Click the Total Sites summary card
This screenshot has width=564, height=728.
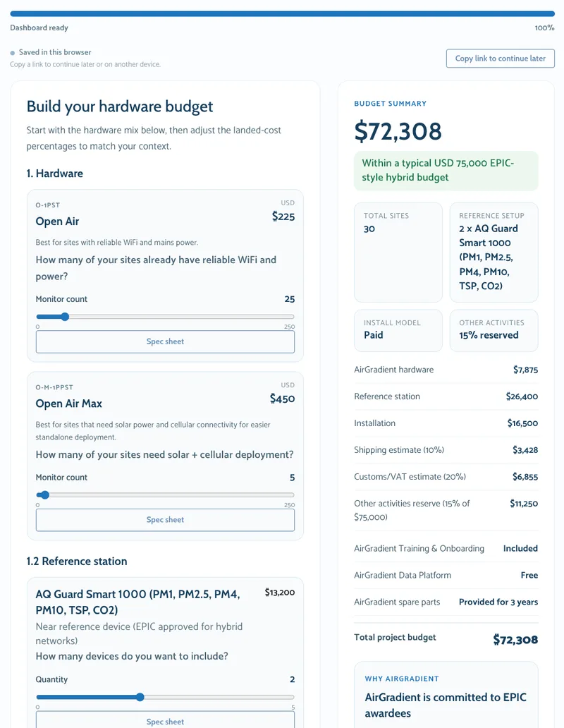(398, 252)
